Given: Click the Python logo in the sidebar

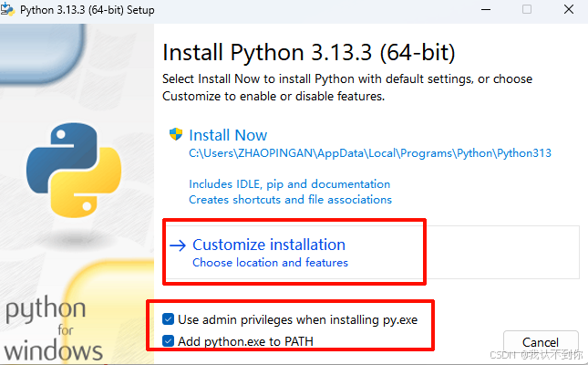Looking at the screenshot, I should (74, 170).
